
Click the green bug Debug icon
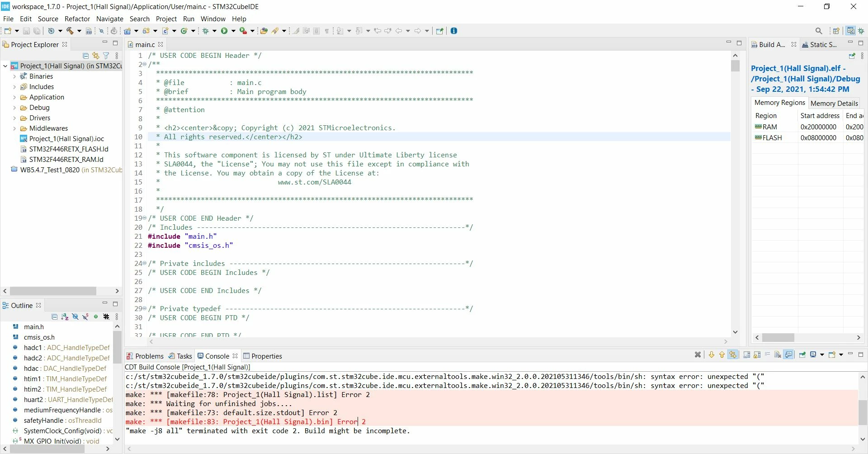(x=206, y=31)
